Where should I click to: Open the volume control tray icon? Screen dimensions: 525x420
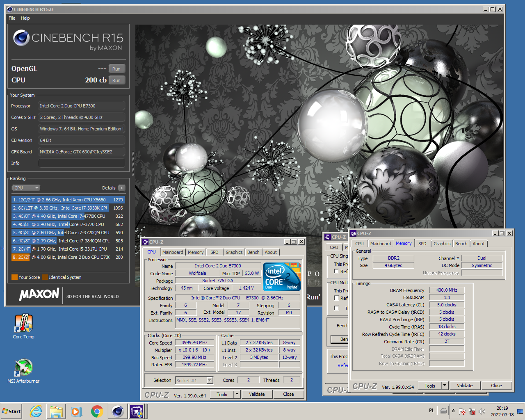point(482,411)
